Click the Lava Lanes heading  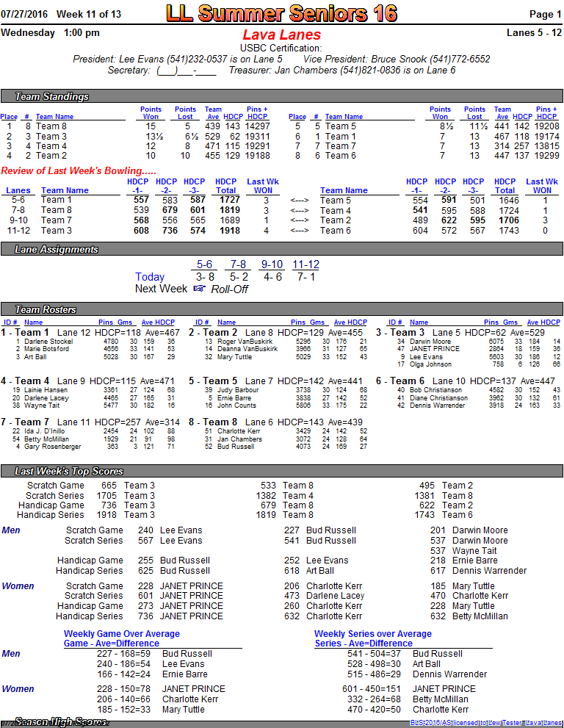pos(281,35)
